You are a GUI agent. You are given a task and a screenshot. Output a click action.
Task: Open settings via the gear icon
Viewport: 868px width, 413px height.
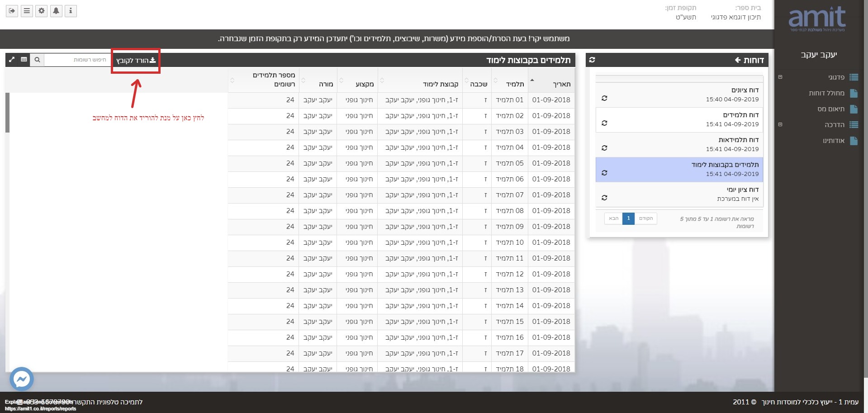[x=42, y=11]
